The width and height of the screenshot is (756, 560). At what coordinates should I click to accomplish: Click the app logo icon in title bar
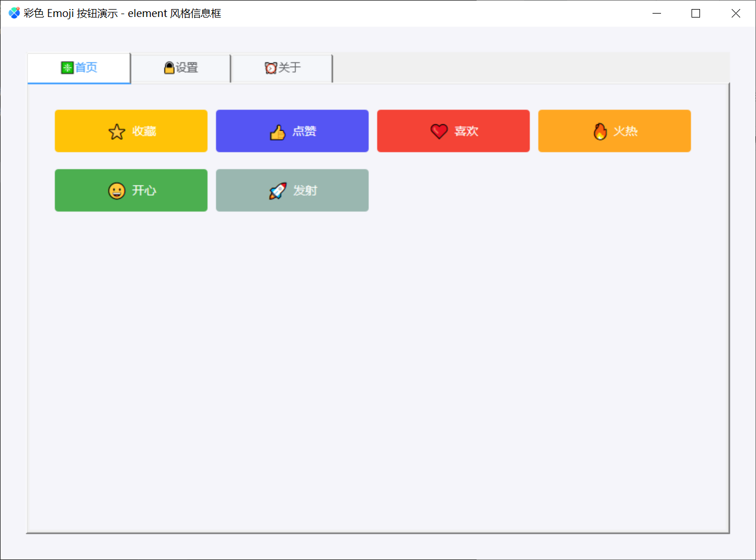click(14, 13)
